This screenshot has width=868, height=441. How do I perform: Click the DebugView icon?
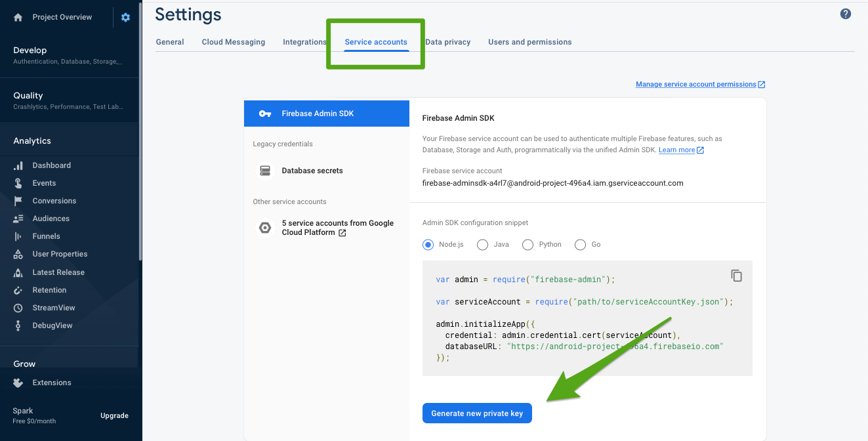click(18, 325)
